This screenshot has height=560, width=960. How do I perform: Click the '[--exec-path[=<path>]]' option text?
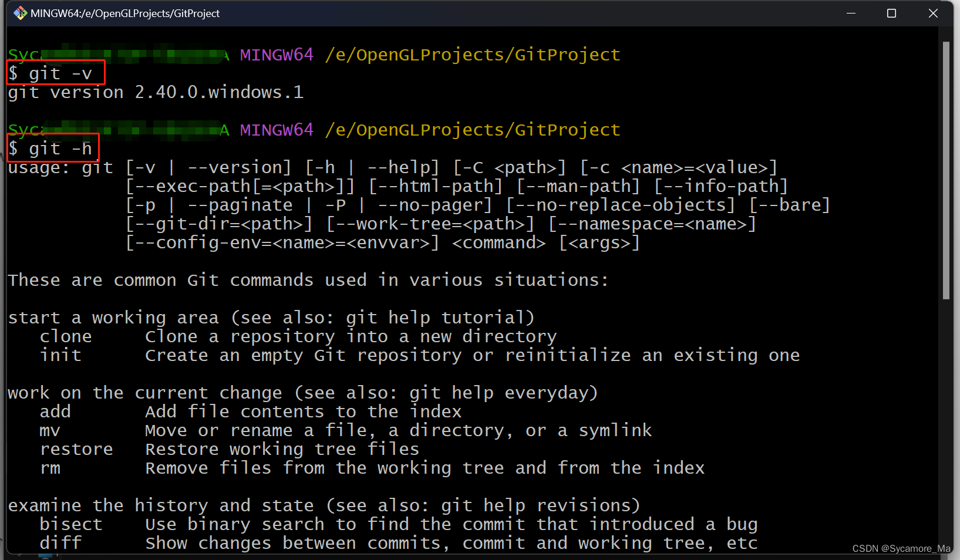pos(240,186)
